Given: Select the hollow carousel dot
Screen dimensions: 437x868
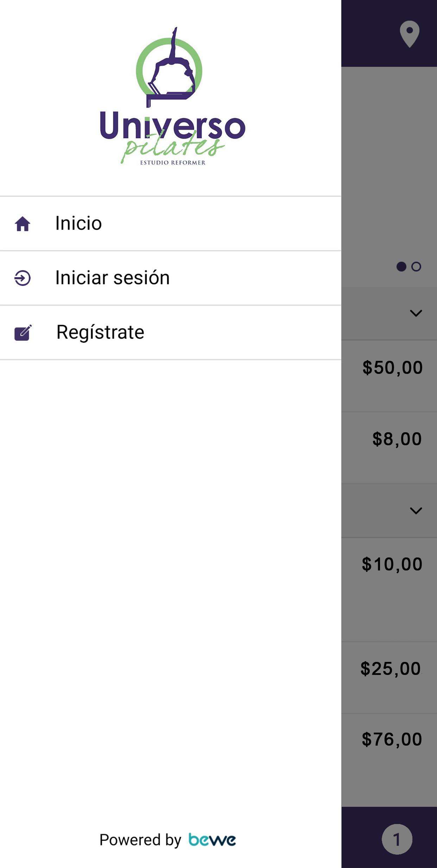Looking at the screenshot, I should pyautogui.click(x=416, y=267).
